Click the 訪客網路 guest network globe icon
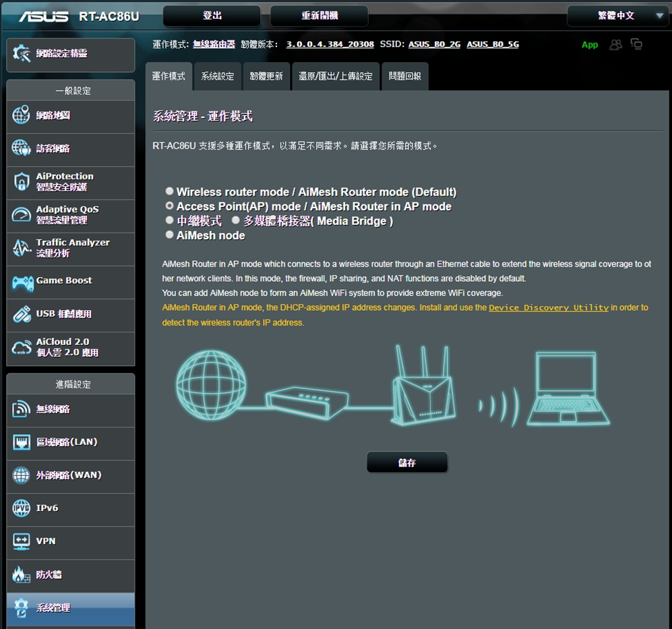The height and width of the screenshot is (629, 672). click(x=22, y=148)
